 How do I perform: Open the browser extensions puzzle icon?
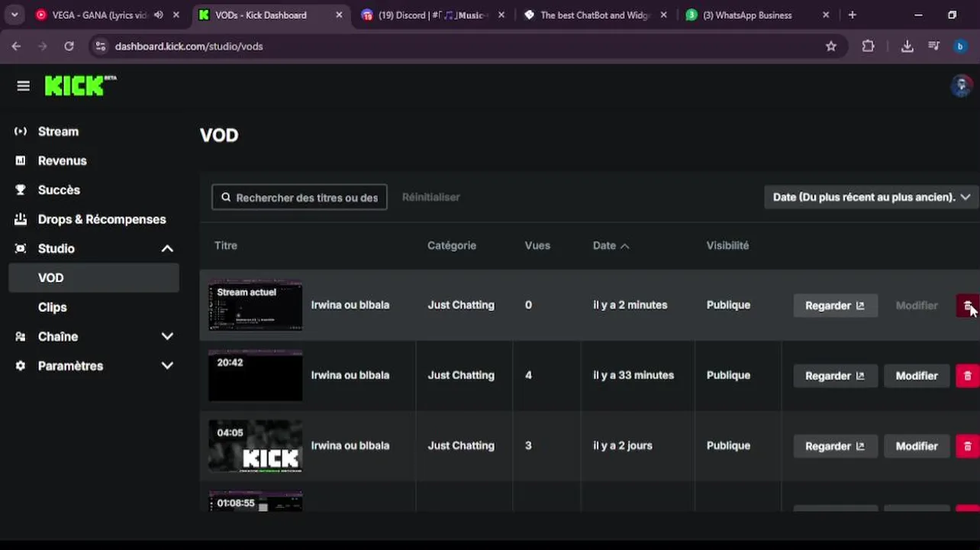tap(868, 47)
